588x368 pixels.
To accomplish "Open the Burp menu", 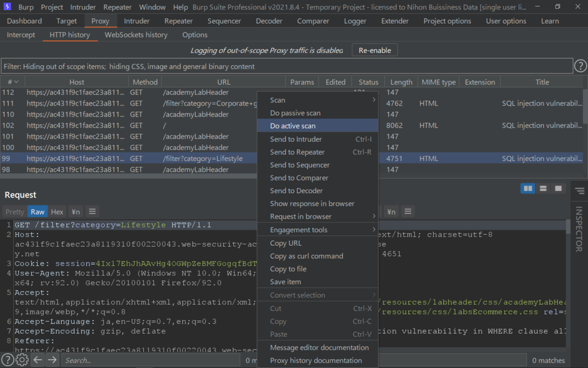I will pyautogui.click(x=26, y=7).
